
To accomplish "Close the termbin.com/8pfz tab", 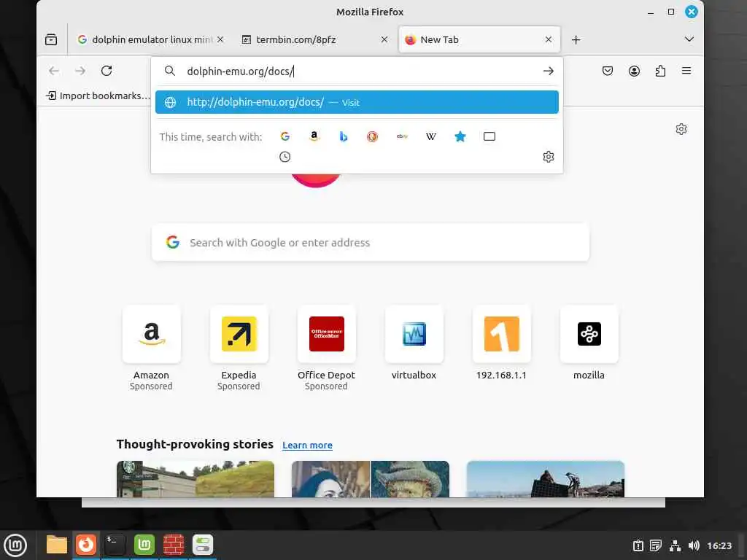I will coord(384,39).
